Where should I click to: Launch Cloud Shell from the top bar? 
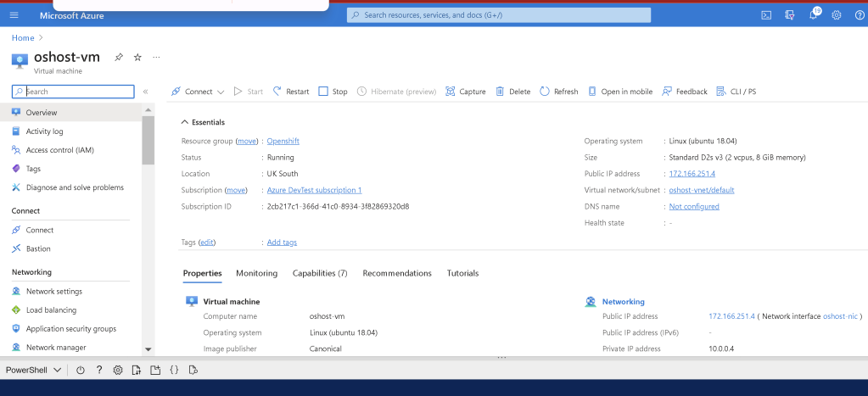tap(766, 15)
